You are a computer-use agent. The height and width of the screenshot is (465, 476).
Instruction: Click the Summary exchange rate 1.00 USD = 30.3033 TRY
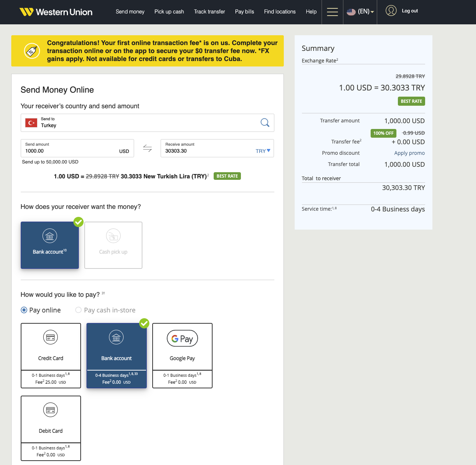pos(382,88)
